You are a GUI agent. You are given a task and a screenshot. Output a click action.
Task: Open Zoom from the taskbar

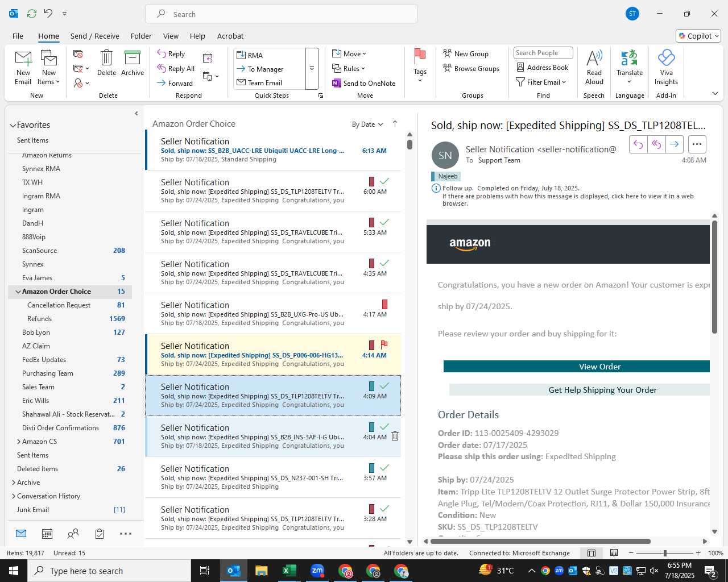click(317, 571)
